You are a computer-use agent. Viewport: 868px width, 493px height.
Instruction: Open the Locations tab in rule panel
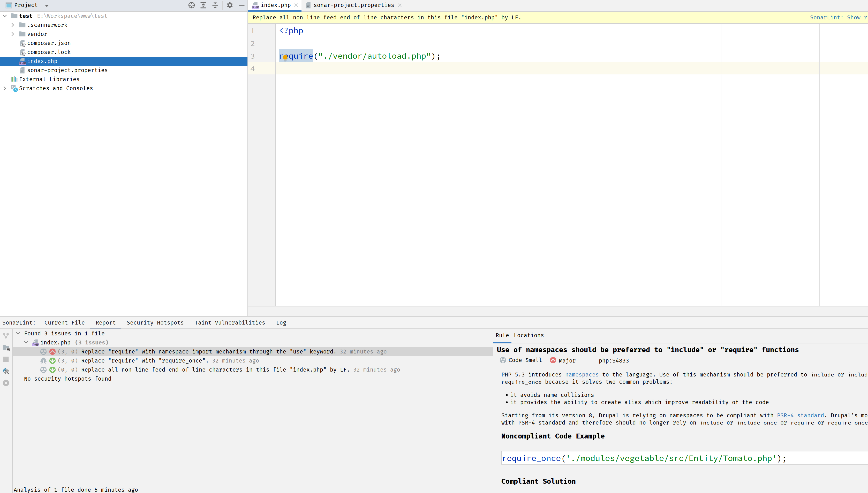pyautogui.click(x=529, y=335)
